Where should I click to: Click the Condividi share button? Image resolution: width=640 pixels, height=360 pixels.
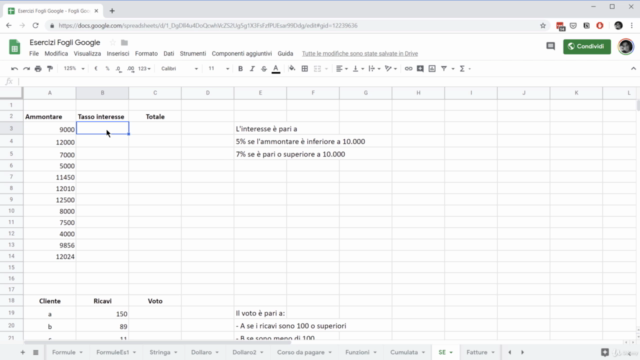pos(587,47)
